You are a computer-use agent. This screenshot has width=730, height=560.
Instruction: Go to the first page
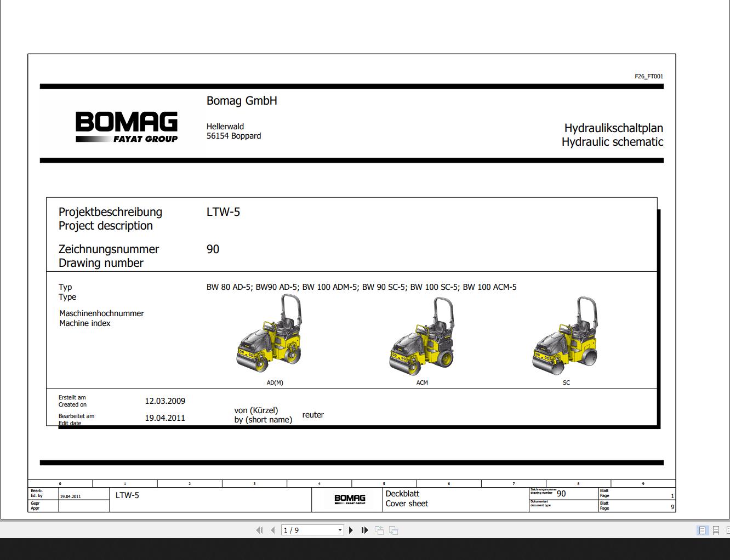[x=259, y=530]
